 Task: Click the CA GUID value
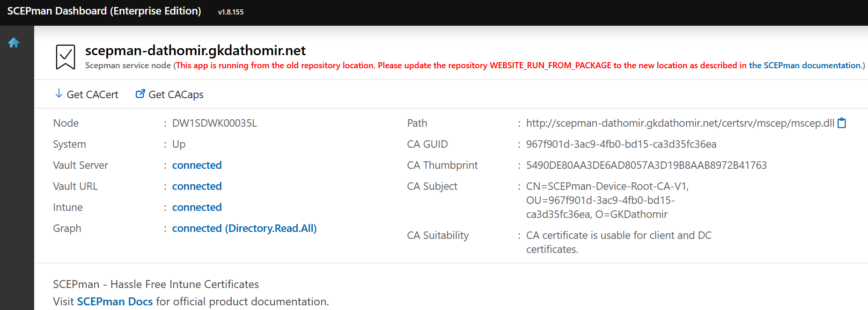pyautogui.click(x=621, y=144)
